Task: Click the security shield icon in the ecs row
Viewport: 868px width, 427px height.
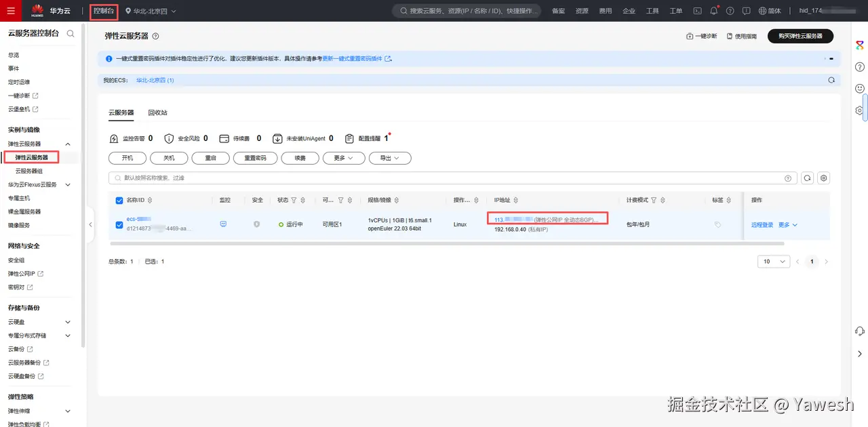Action: (256, 224)
